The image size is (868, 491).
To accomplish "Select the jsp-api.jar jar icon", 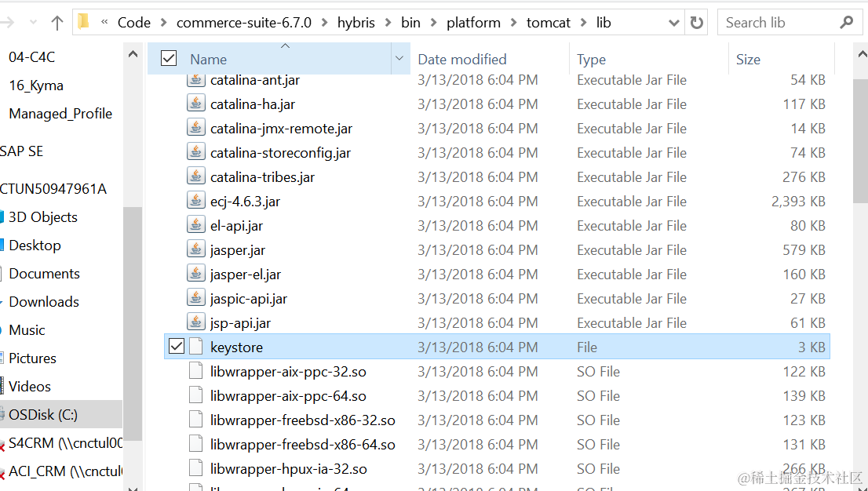I will (x=196, y=322).
